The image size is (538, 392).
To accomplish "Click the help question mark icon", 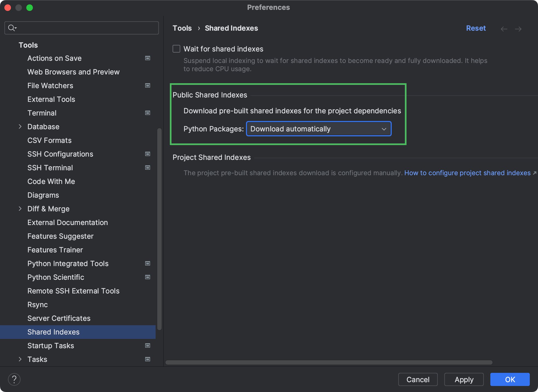I will point(14,379).
